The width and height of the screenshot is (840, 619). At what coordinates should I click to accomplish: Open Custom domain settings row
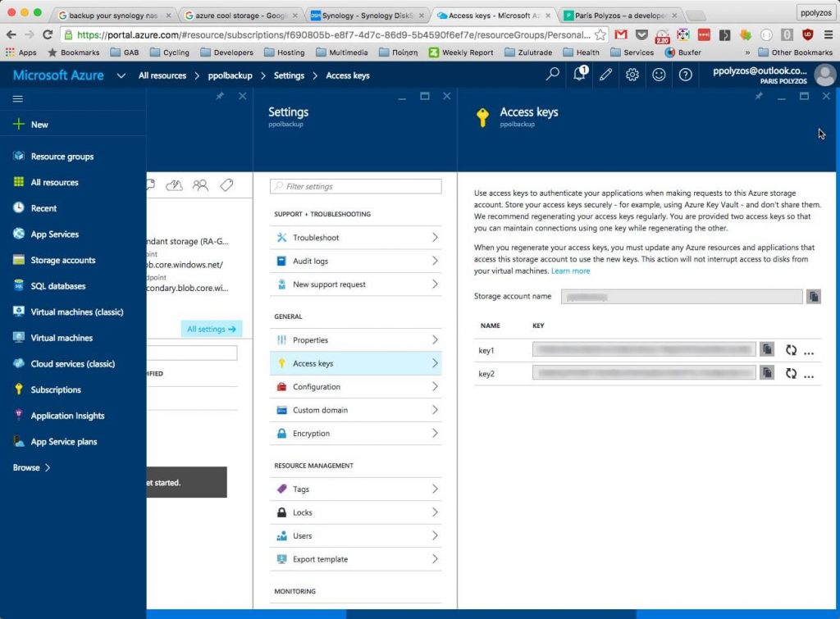[356, 410]
